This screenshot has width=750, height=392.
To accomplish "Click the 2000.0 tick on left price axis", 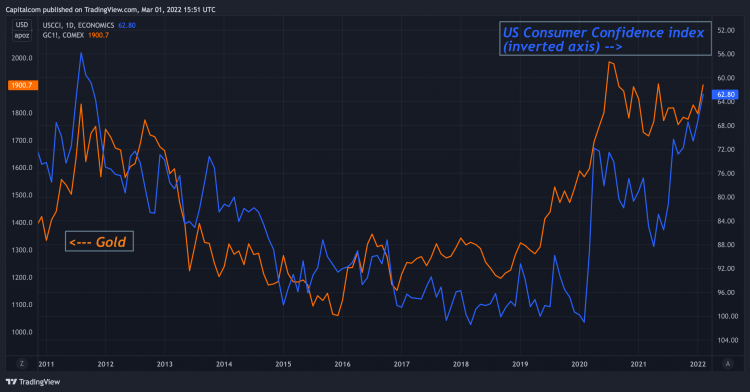I will click(22, 58).
